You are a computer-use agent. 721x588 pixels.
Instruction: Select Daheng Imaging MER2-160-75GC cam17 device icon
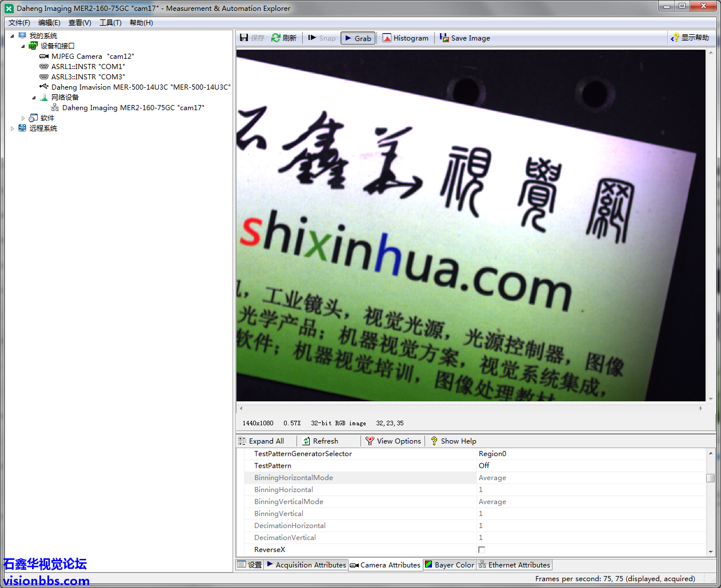coord(55,107)
